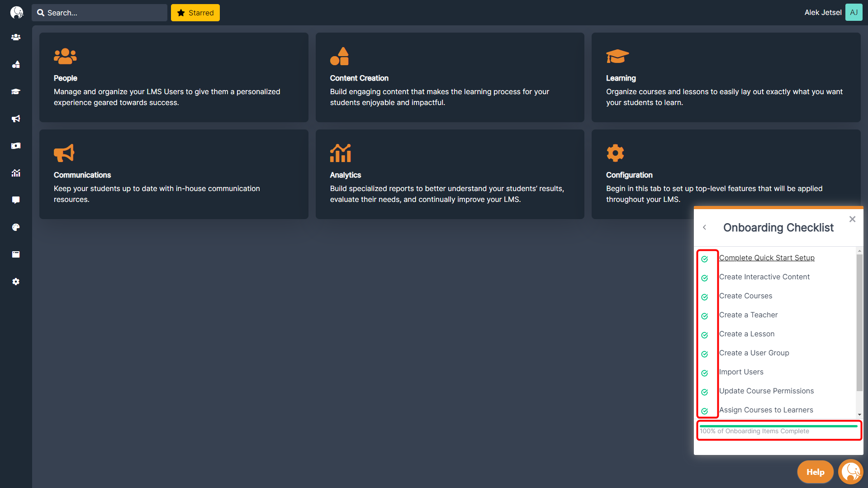Click the large Configuration gear card icon
Screen dimensions: 868x488
pos(615,153)
